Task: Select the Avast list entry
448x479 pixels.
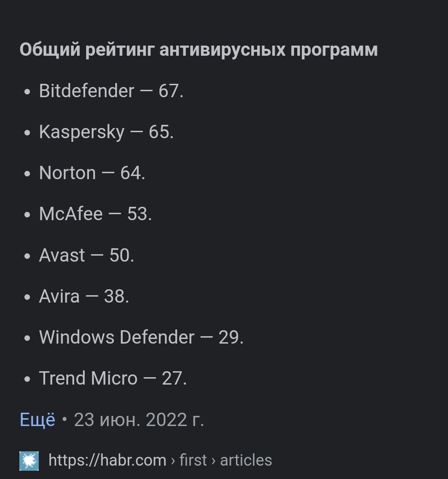Action: tap(87, 255)
